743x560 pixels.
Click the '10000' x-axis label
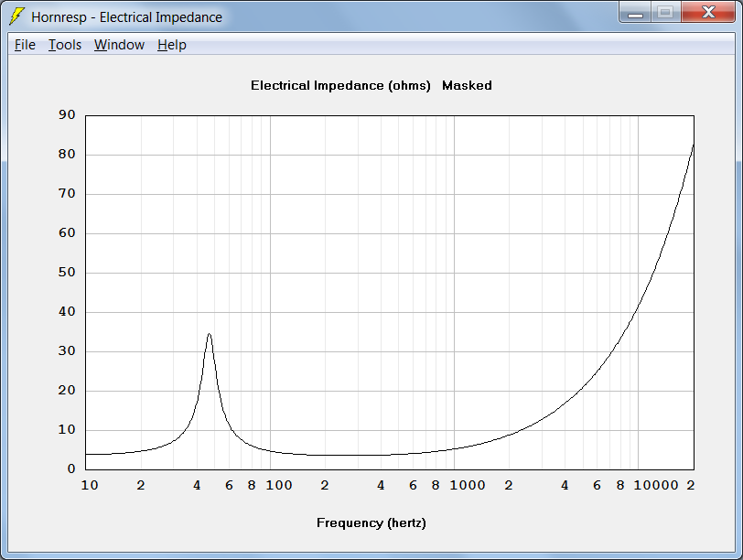pos(656,485)
